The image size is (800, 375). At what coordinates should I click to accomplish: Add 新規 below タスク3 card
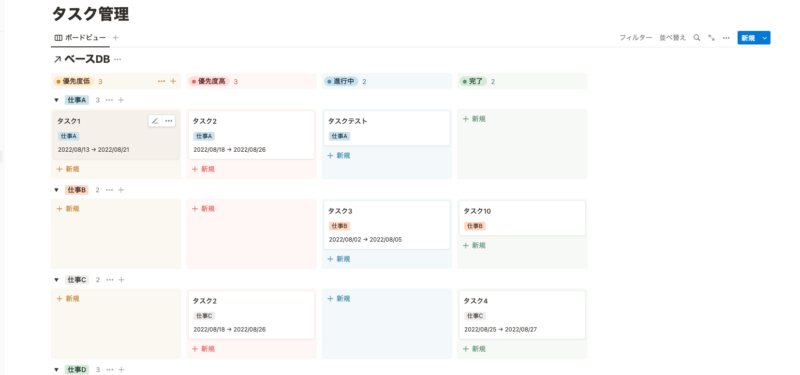point(339,259)
